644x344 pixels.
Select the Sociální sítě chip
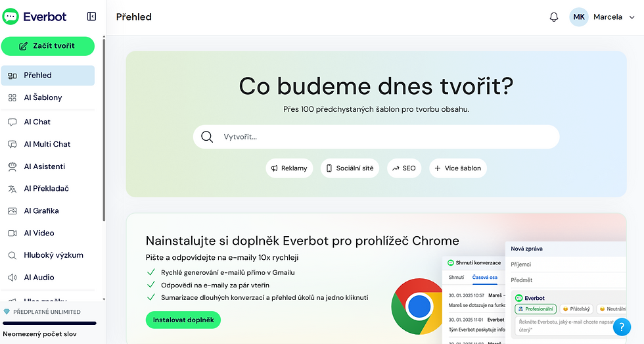point(350,168)
